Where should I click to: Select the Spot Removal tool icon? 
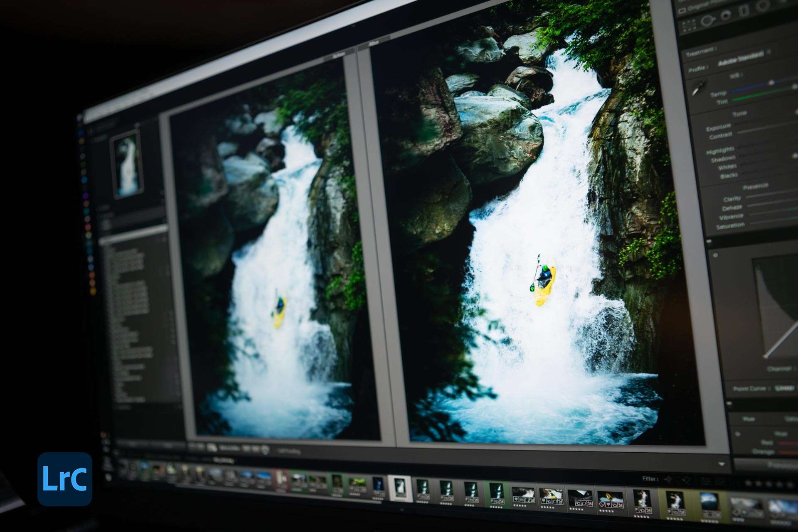708,20
